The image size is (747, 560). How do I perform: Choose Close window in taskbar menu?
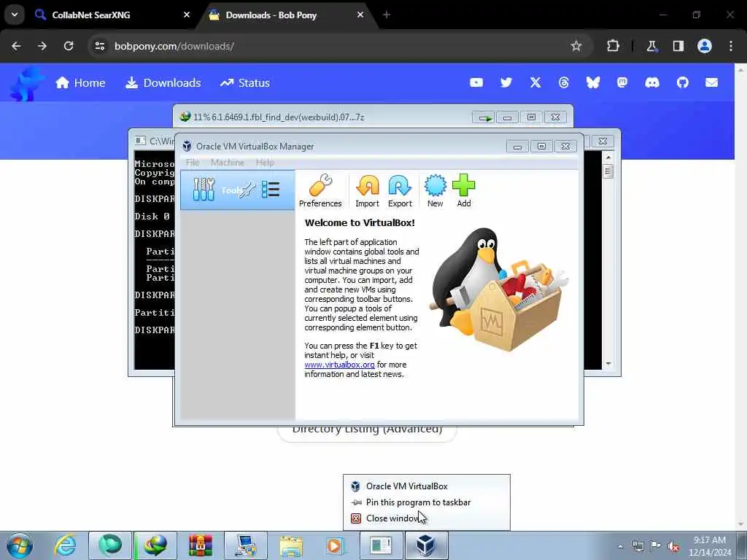point(426,518)
